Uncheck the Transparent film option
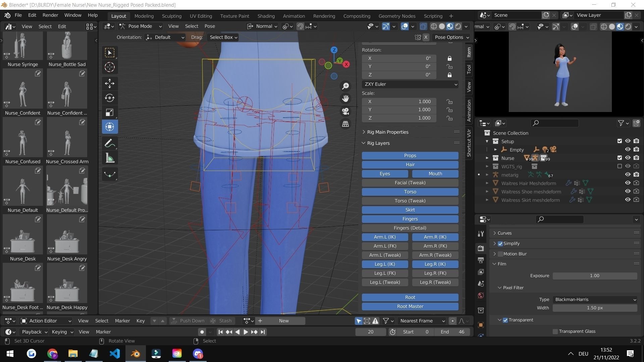This screenshot has width=644, height=362. (505, 320)
